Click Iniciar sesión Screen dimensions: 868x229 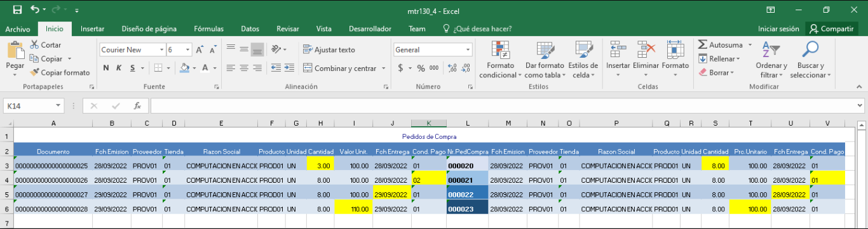click(778, 29)
